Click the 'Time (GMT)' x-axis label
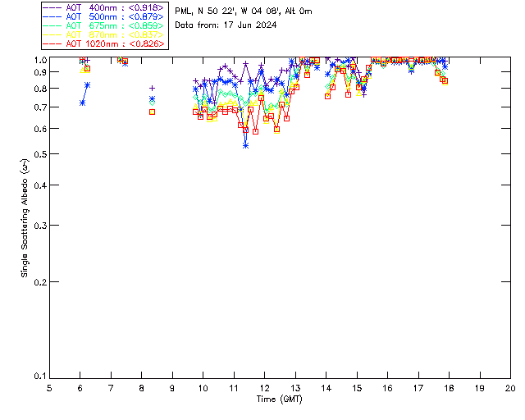The height and width of the screenshot is (420, 525). click(x=279, y=399)
